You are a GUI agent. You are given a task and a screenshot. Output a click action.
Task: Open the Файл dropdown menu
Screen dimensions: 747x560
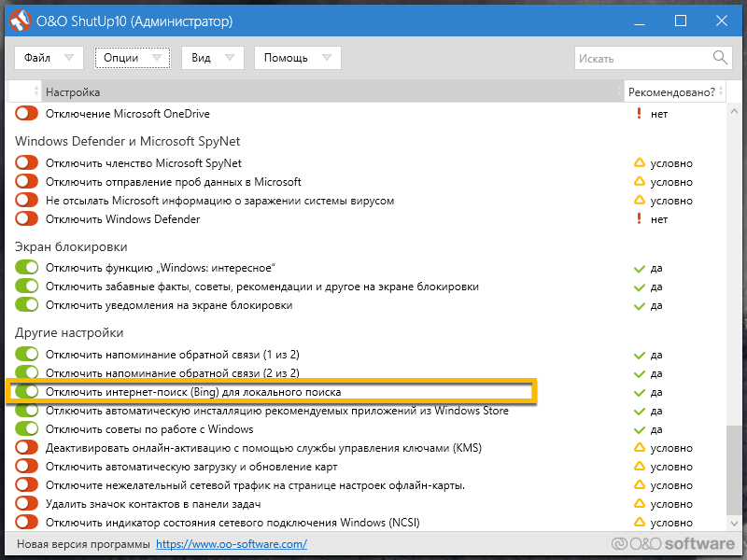pyautogui.click(x=49, y=58)
